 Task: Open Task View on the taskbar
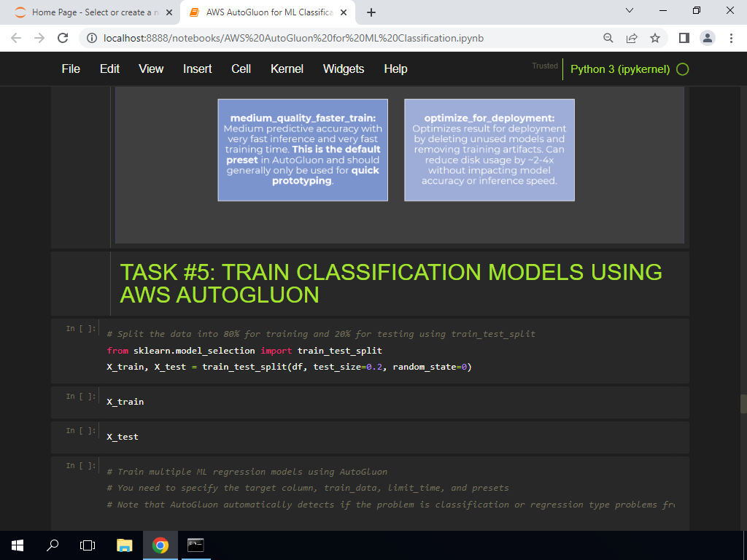click(88, 545)
